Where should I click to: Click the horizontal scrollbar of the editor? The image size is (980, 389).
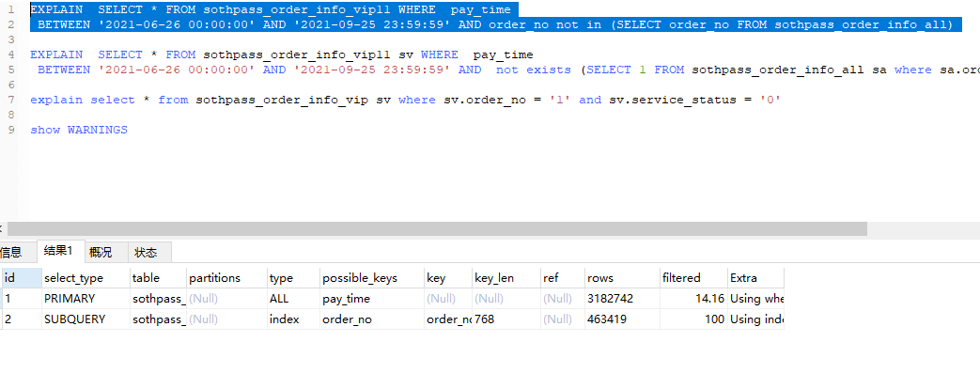click(438, 229)
